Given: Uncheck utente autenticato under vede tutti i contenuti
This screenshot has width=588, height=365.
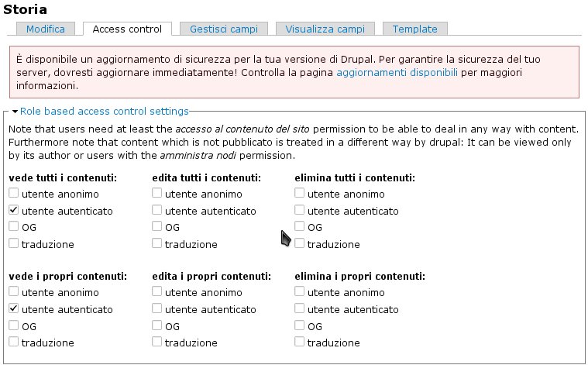Looking at the screenshot, I should pos(14,211).
